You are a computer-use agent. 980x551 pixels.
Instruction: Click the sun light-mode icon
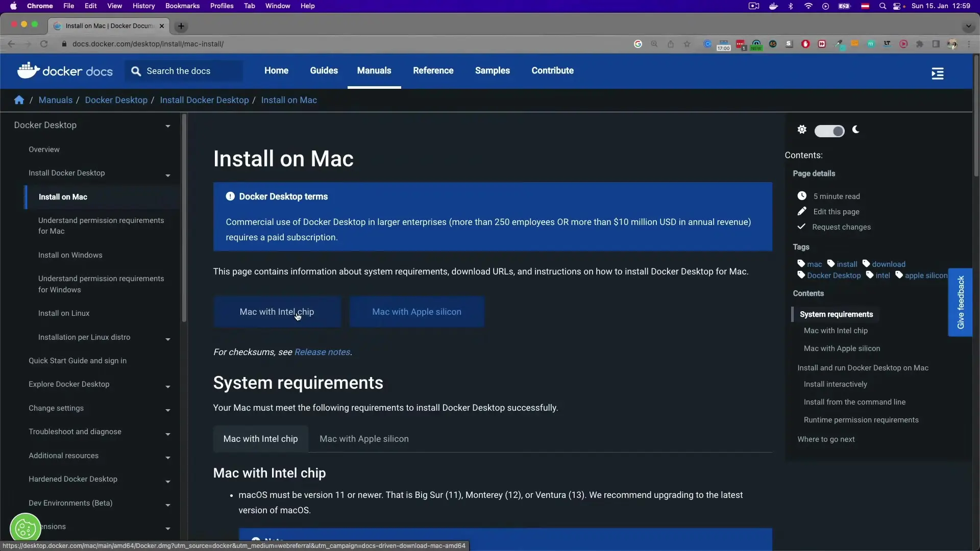coord(802,130)
